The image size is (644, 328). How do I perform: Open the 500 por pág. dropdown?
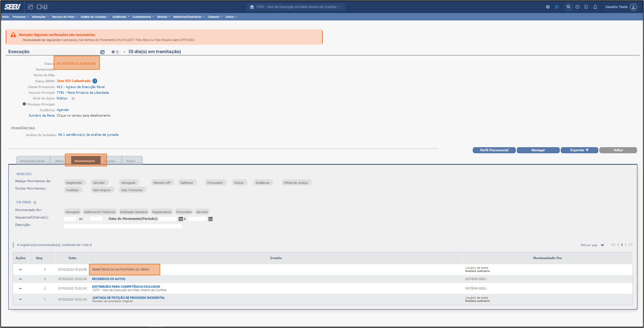pos(592,245)
